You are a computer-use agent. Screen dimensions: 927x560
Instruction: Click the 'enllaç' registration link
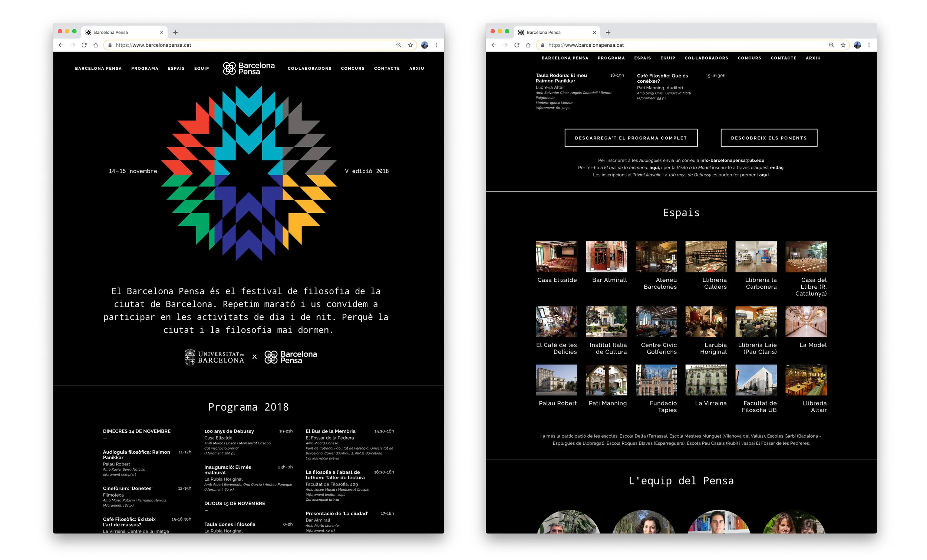coord(776,168)
